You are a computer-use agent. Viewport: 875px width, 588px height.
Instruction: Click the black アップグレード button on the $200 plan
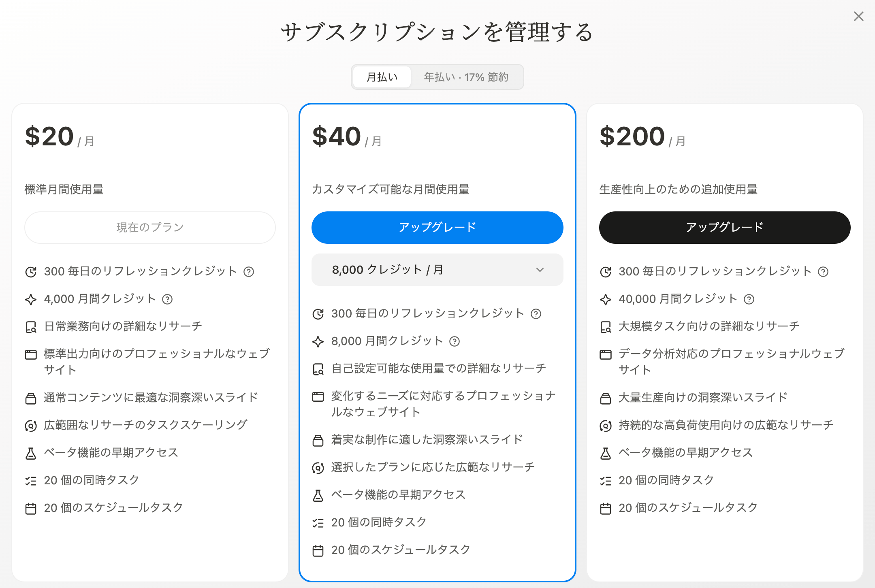(724, 227)
